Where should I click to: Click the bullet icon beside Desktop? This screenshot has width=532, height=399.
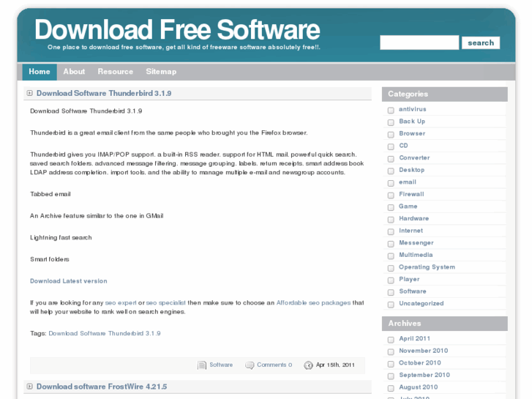point(391,171)
